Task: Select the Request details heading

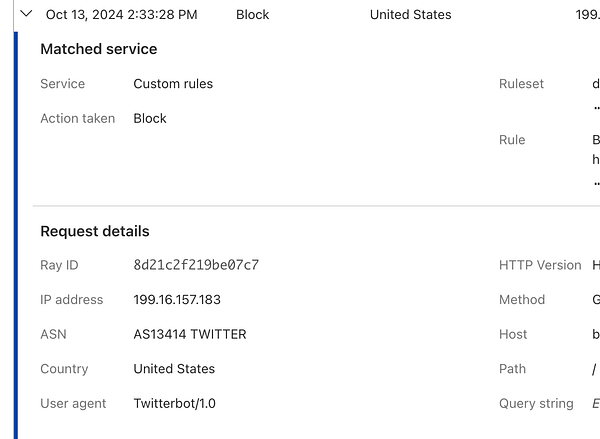Action: tap(95, 231)
